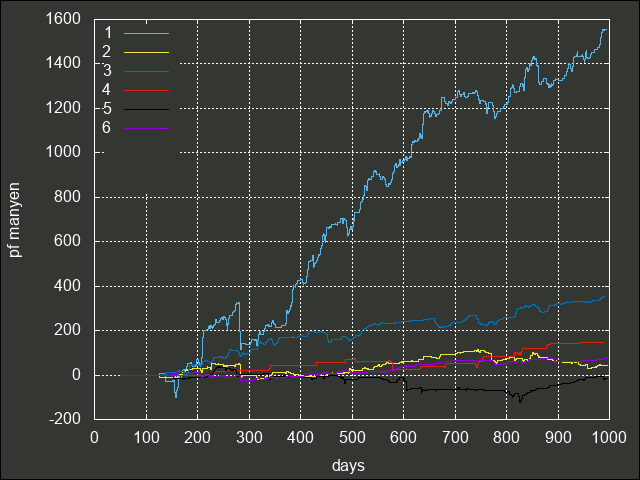This screenshot has width=640, height=480.
Task: Click y-axis tick label 1400
Action: [x=63, y=63]
